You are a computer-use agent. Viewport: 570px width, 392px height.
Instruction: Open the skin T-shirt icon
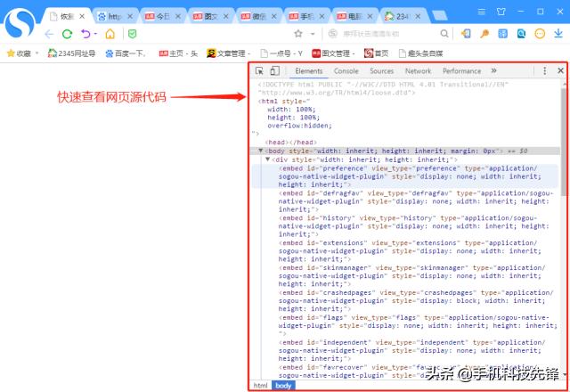click(501, 12)
